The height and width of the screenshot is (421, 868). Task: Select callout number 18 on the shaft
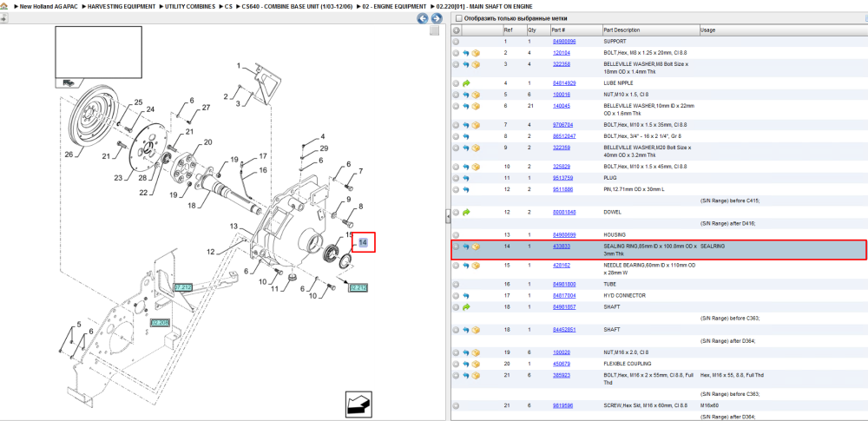coord(192,206)
